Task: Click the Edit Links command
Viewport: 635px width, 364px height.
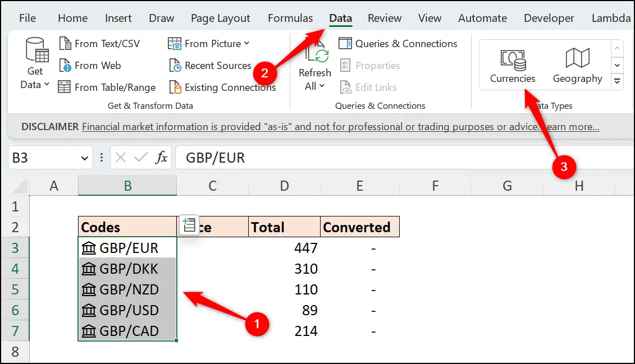Action: coord(368,87)
